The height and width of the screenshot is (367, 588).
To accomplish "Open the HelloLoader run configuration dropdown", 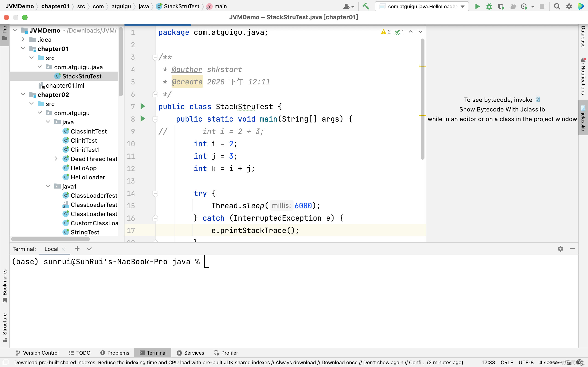I will [x=422, y=7].
